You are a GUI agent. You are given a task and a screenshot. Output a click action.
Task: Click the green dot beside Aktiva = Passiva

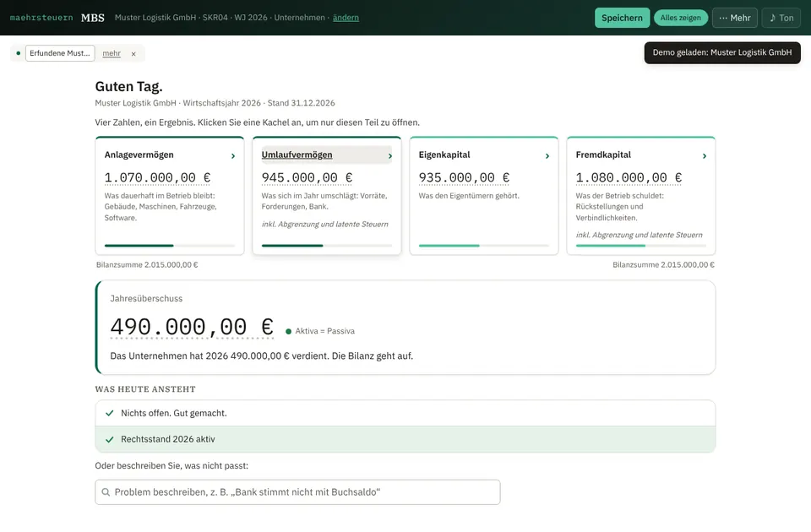pyautogui.click(x=289, y=331)
